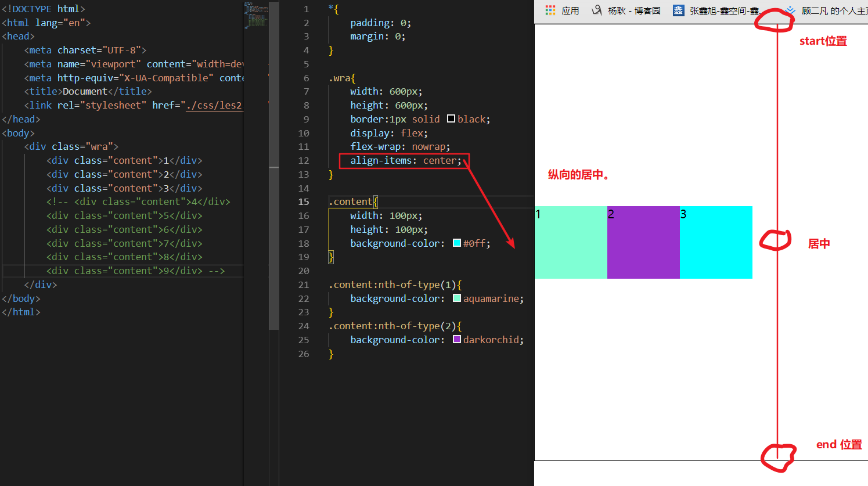Click line number 12 in CSS gutter
Image resolution: width=868 pixels, height=486 pixels.
tap(304, 161)
